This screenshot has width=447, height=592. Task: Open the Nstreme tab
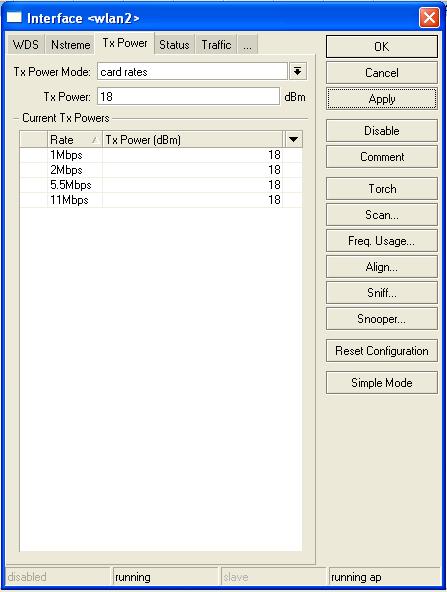(x=71, y=45)
